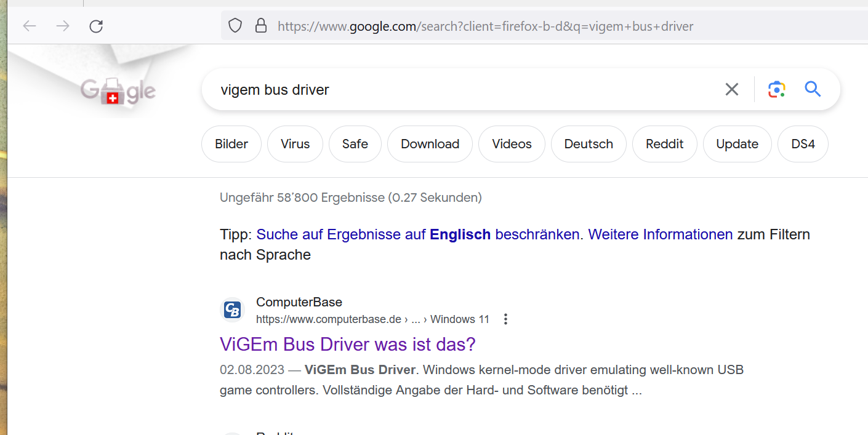Select the Virus filter chip
Viewport: 868px width, 435px height.
[295, 144]
